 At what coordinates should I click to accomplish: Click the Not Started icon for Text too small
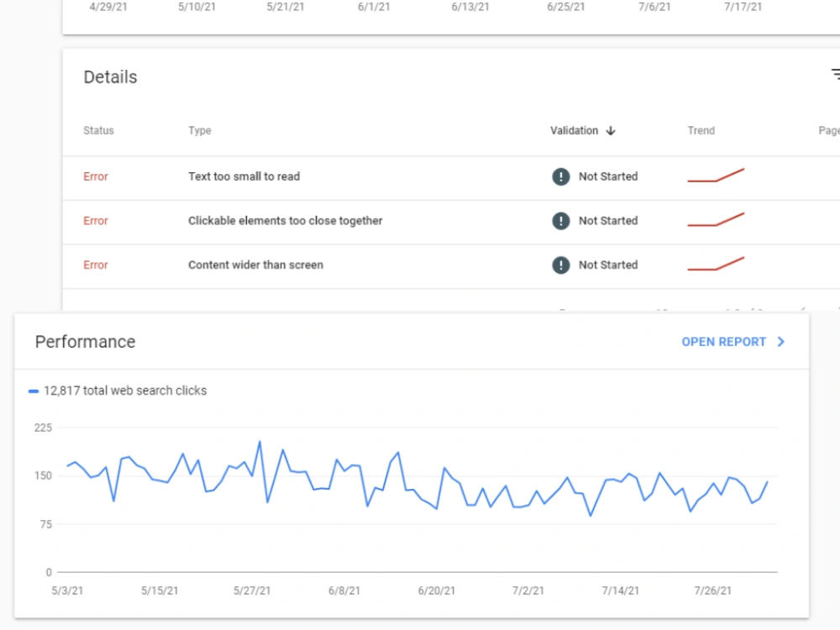[x=561, y=176]
